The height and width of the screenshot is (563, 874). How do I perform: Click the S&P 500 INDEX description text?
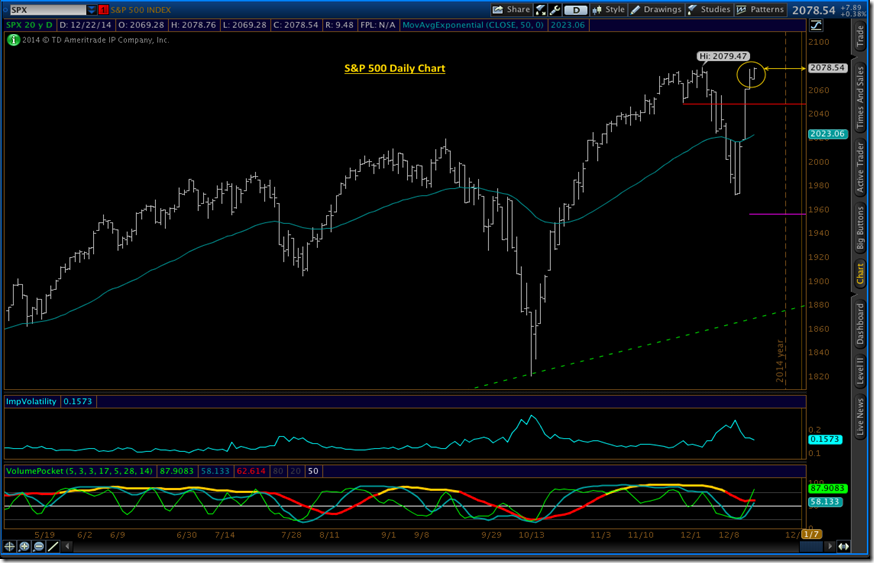point(140,10)
